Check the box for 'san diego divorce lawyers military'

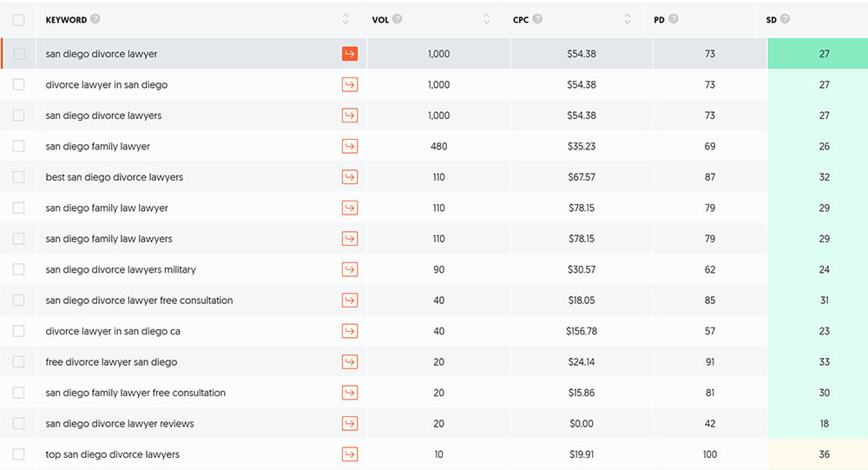[19, 269]
